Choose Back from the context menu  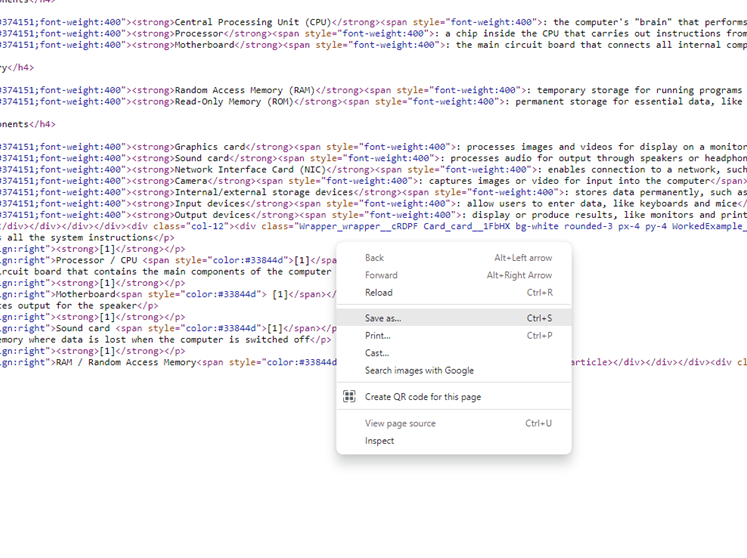(x=374, y=258)
